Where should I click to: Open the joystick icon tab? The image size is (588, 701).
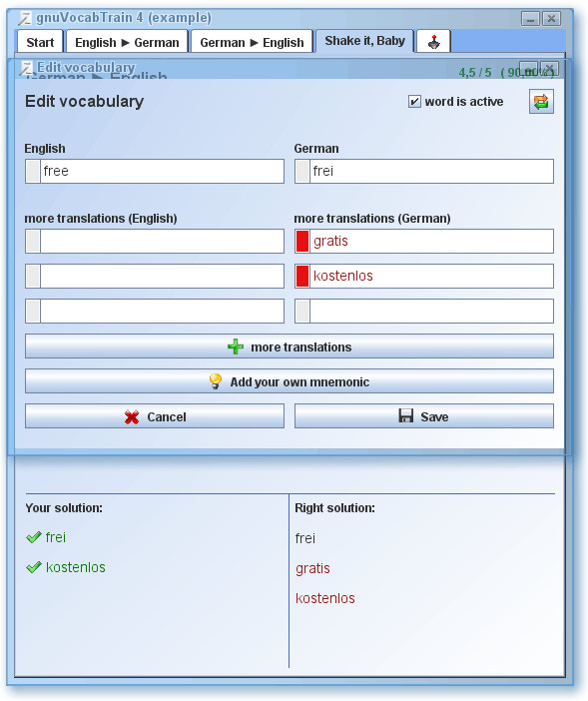(x=433, y=42)
